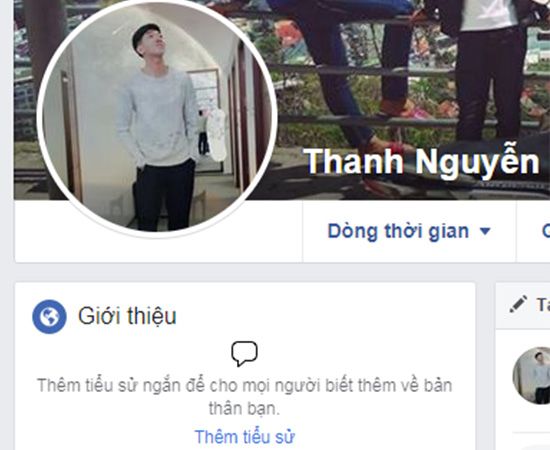Click the create post header bar on the right card
550x450 pixels.
pos(523,306)
